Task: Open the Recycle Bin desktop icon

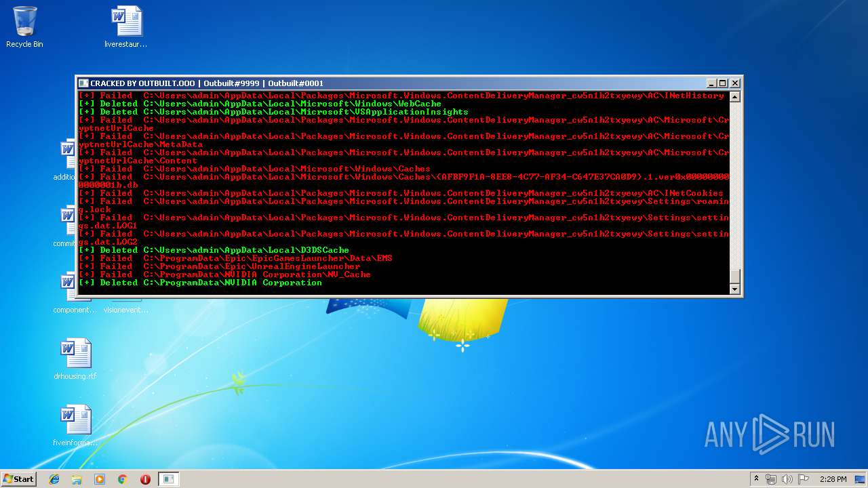Action: click(24, 27)
